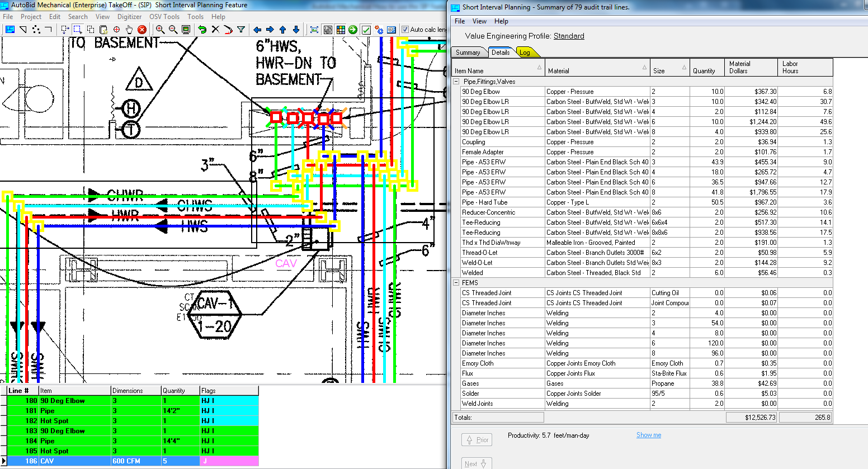Screen dimensions: 868x469
Task: Click the zoom out magnifier icon
Action: click(x=173, y=30)
